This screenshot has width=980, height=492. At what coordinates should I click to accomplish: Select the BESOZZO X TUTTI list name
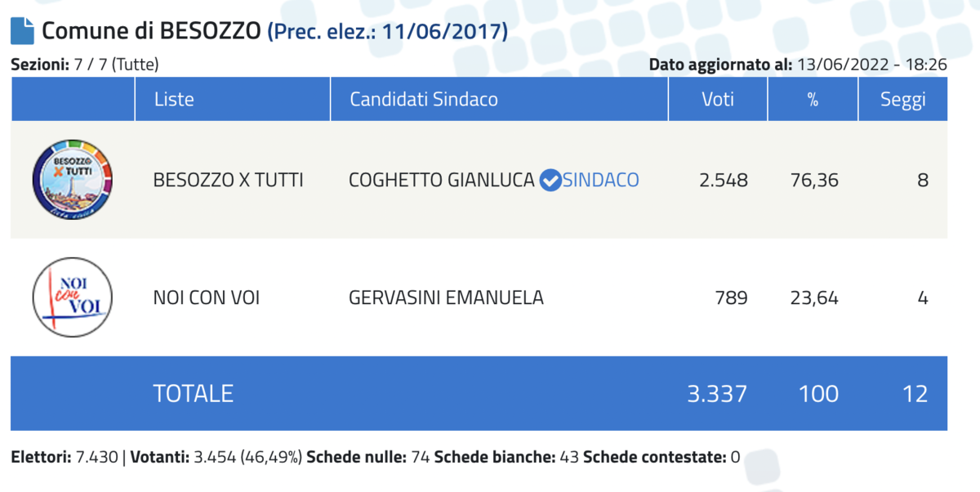[x=228, y=180]
